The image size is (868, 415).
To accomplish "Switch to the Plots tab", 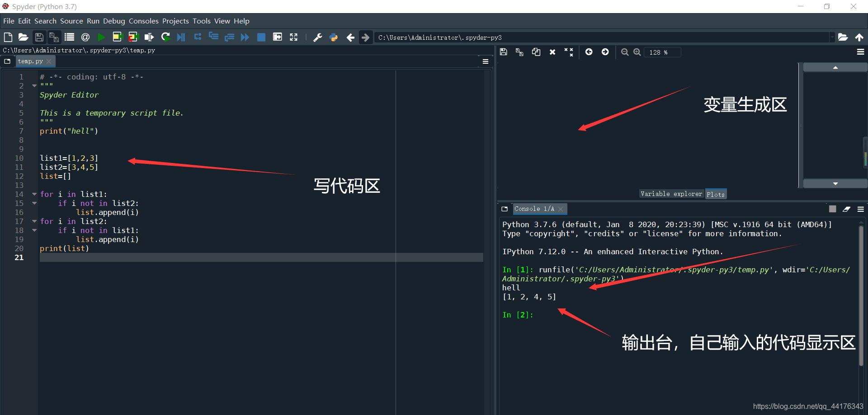I will click(x=716, y=194).
